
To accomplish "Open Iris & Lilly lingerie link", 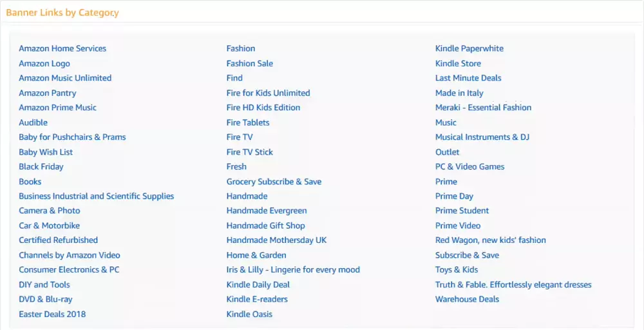I will [293, 269].
